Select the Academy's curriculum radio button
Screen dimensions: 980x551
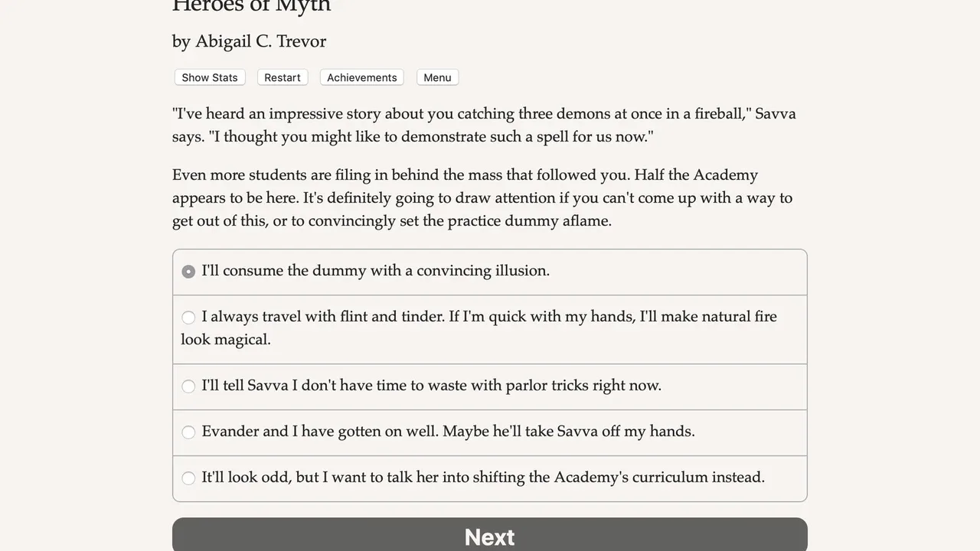point(188,478)
